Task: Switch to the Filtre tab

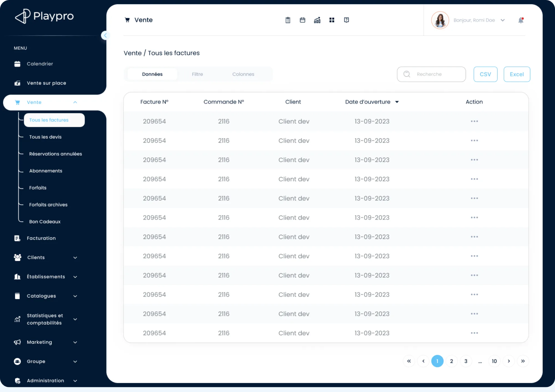Action: pyautogui.click(x=197, y=74)
